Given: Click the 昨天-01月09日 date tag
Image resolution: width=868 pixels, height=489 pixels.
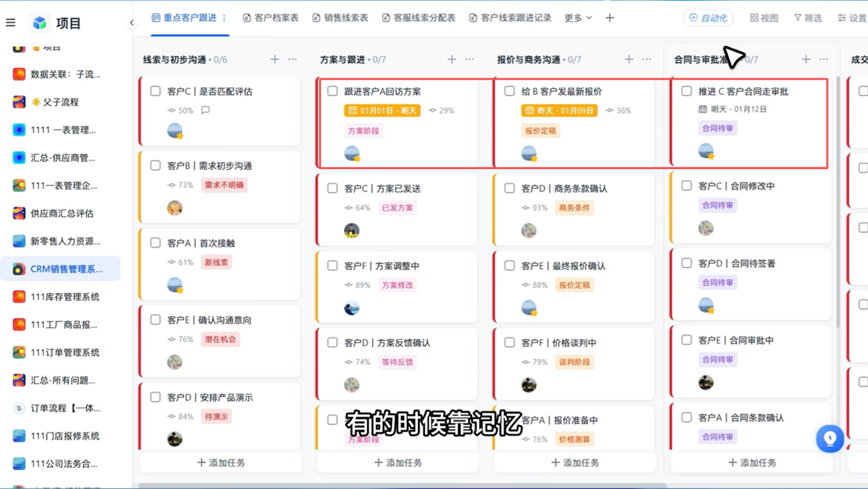Looking at the screenshot, I should tap(560, 111).
